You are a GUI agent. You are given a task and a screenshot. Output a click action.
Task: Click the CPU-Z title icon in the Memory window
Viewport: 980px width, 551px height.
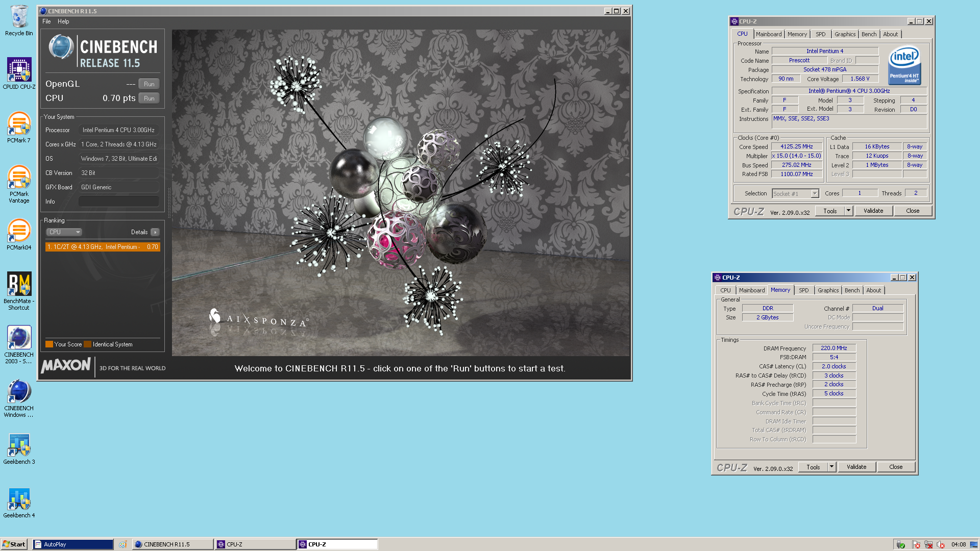click(717, 278)
